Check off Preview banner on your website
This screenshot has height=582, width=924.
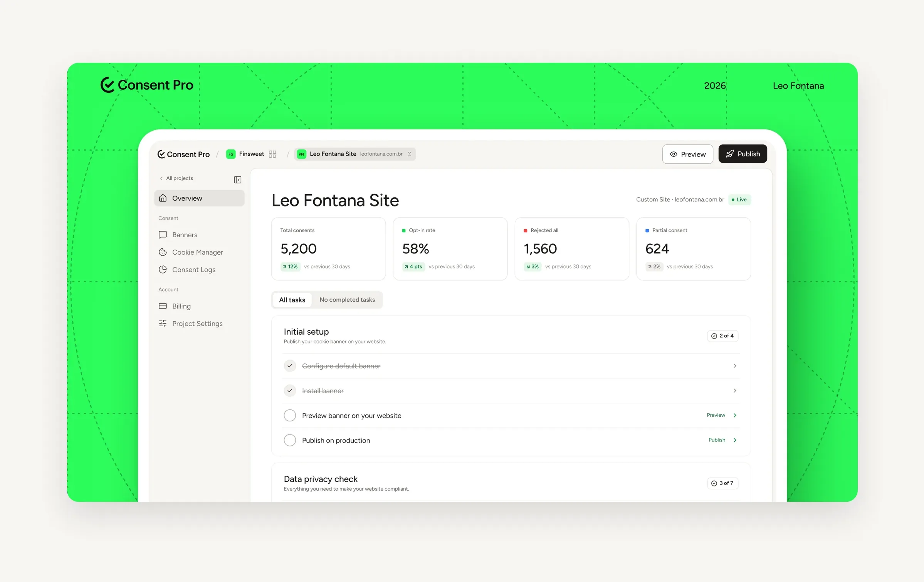click(x=290, y=415)
